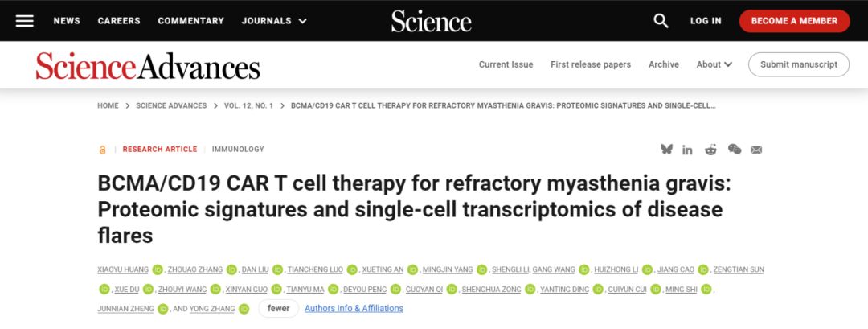Screen dimensions: 868x329
Task: Click the Submit manuscript button
Action: (798, 64)
